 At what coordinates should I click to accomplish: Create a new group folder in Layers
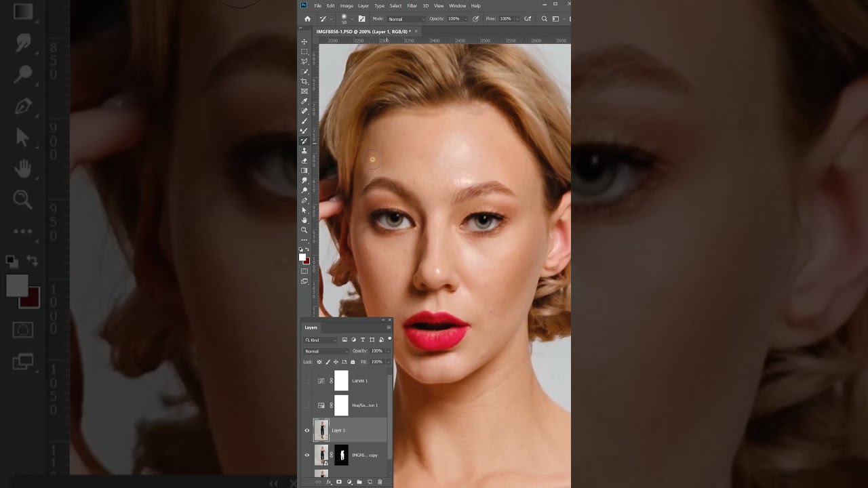click(359, 482)
